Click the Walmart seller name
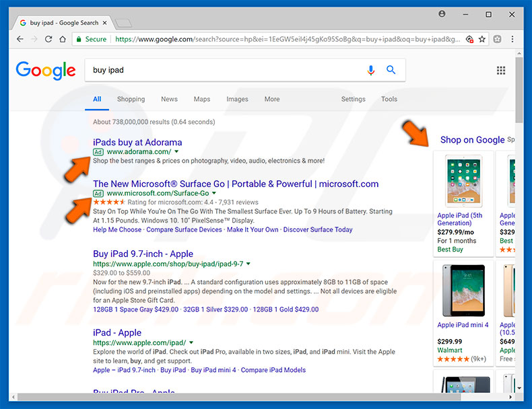 [450, 350]
